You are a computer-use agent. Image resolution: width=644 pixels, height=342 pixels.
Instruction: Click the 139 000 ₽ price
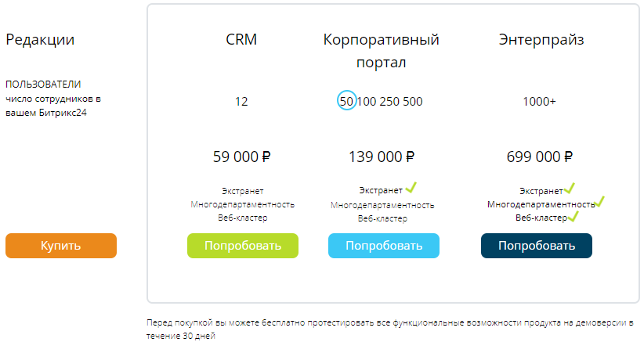[x=382, y=157]
